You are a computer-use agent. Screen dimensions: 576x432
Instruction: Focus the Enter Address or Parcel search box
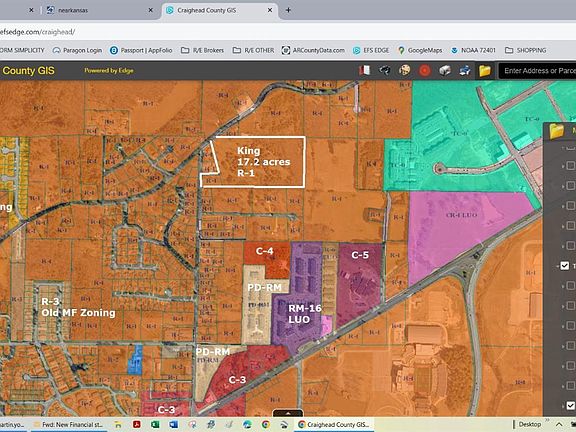point(537,71)
